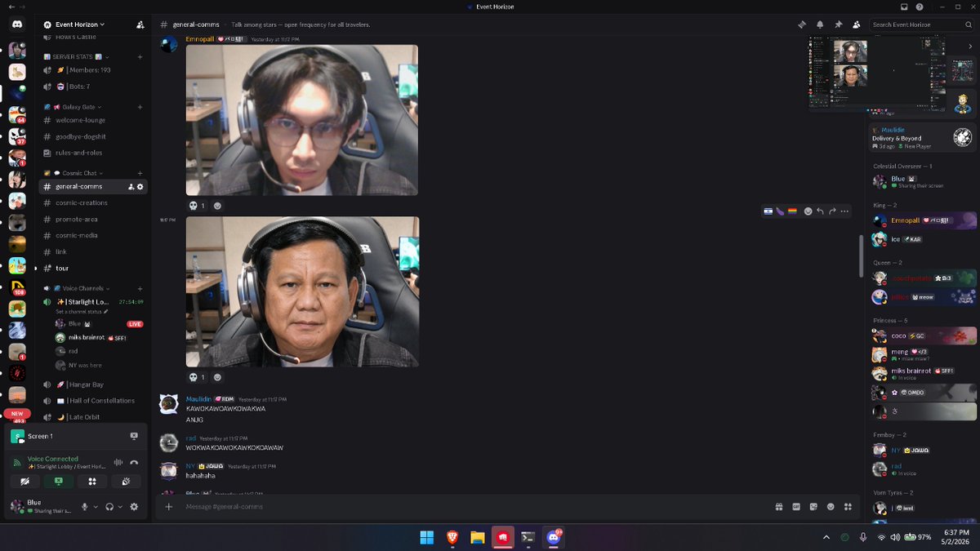Open headphone output options chevron
The width and height of the screenshot is (980, 551).
tap(121, 507)
